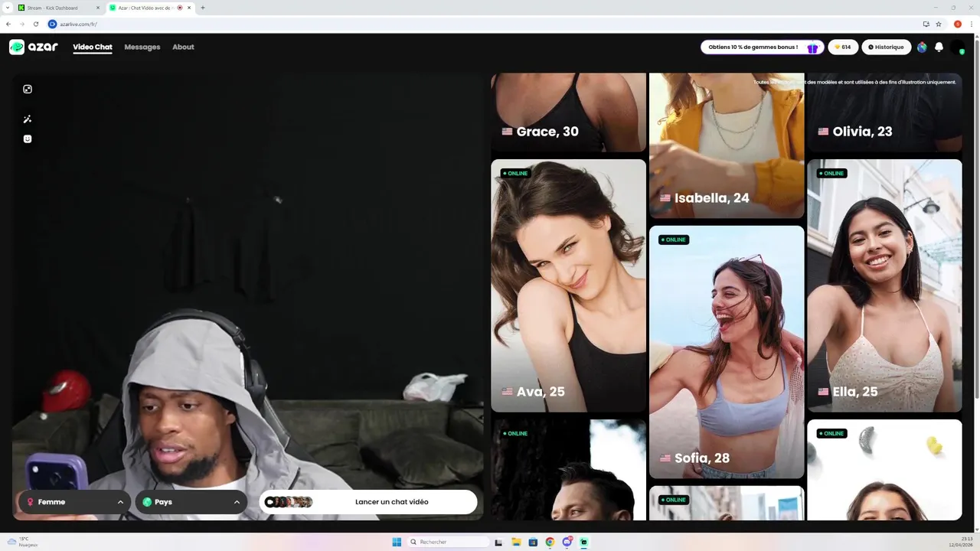Click the ONLINE badge on Ava's card

click(x=515, y=173)
